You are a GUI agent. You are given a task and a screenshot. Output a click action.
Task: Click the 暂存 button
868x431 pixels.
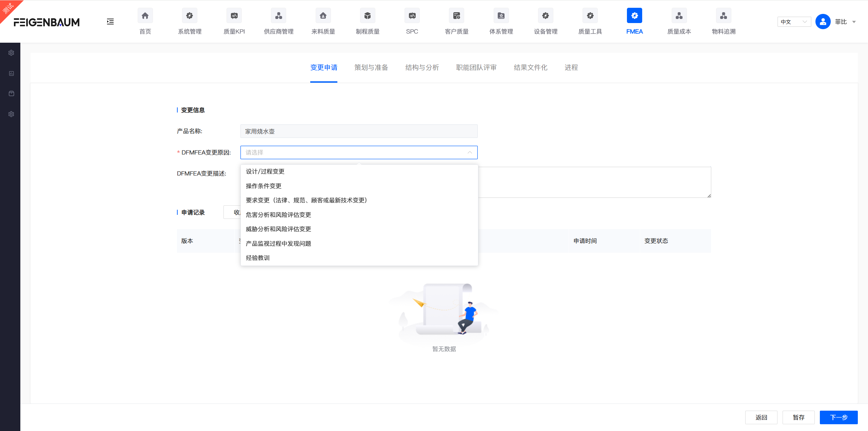tap(798, 417)
